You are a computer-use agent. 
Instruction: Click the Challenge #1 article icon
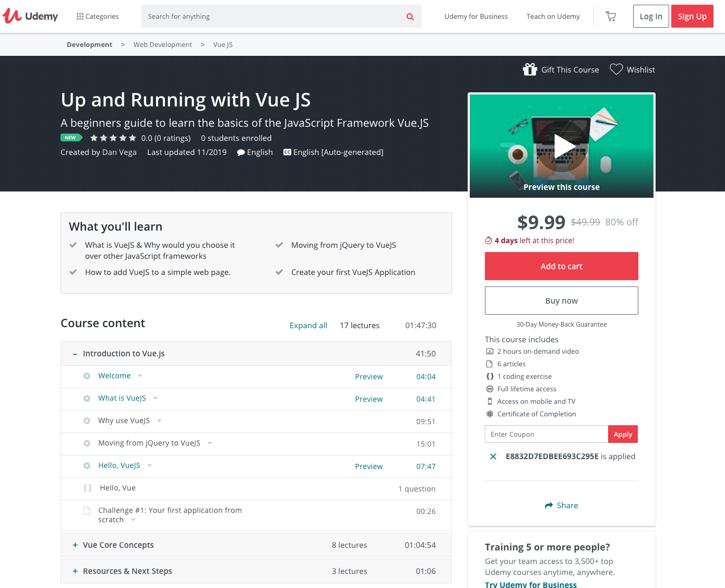87,511
